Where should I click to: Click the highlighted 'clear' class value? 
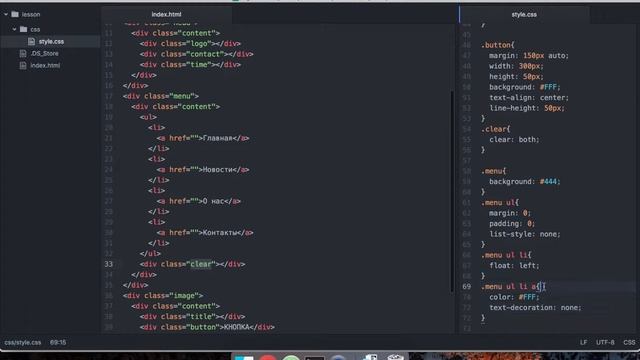[x=201, y=264]
